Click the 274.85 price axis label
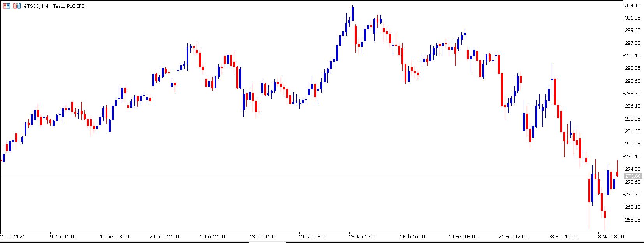 point(633,169)
